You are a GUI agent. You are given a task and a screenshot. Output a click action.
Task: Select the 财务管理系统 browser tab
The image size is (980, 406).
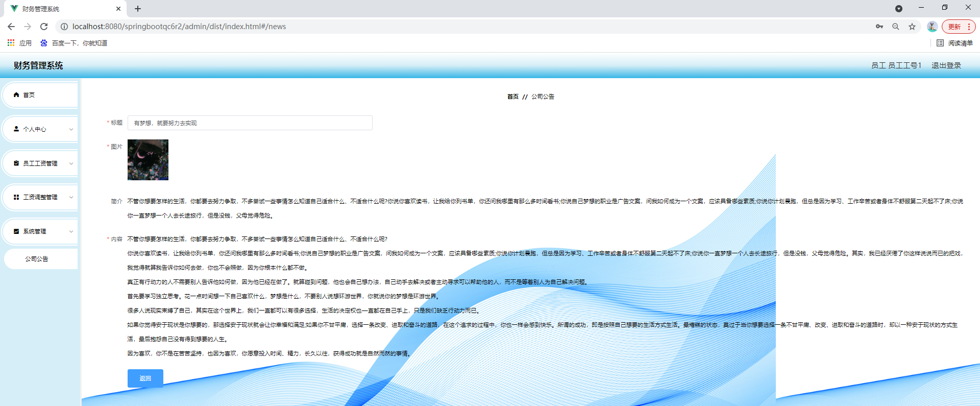click(x=65, y=9)
